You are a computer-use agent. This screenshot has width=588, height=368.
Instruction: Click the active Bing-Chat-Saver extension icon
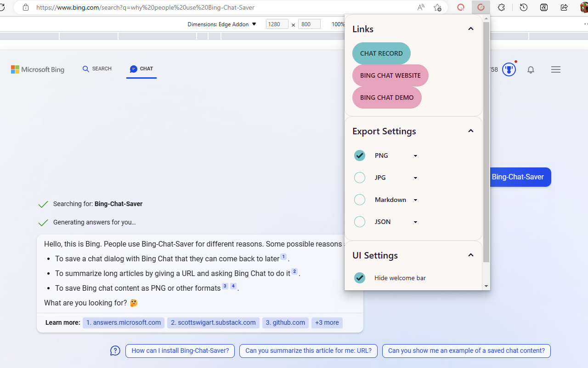(x=481, y=7)
